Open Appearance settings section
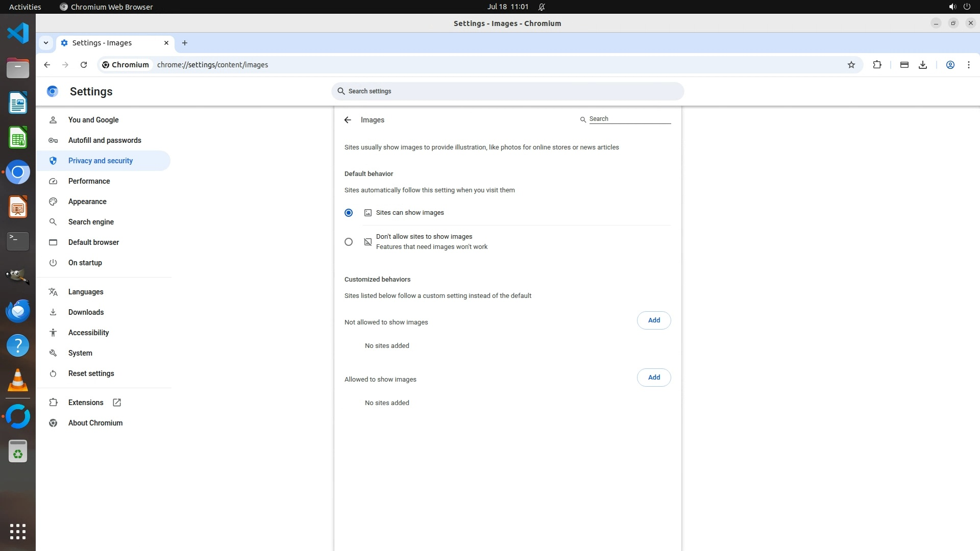Image resolution: width=980 pixels, height=551 pixels. [87, 202]
